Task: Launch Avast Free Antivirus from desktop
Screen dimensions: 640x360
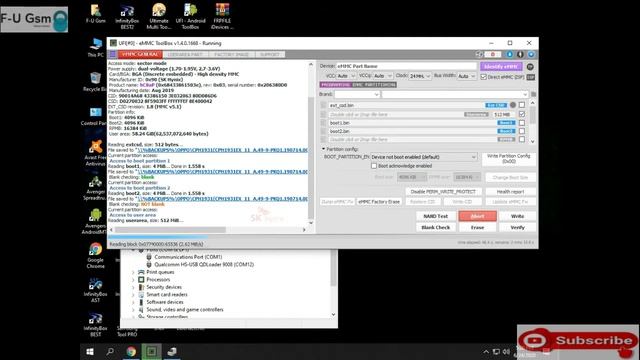Action: tap(95, 153)
